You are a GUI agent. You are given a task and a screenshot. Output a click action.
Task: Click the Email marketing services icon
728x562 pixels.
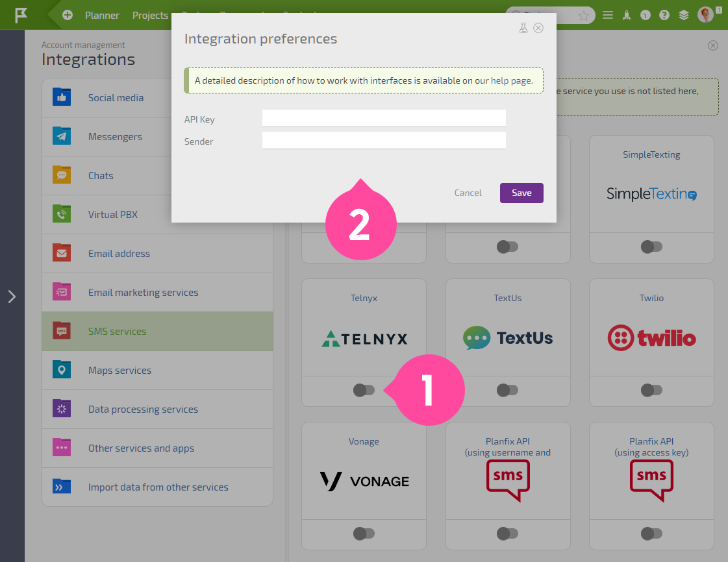(62, 292)
